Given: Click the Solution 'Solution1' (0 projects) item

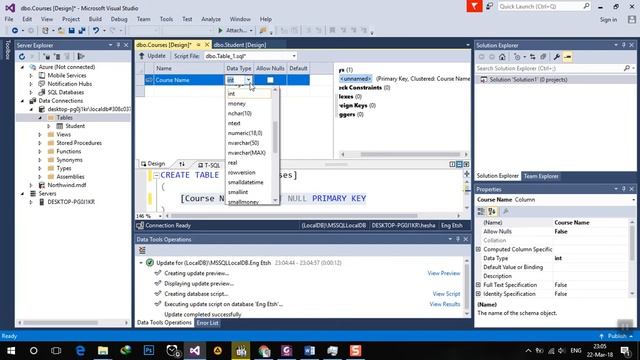Looking at the screenshot, I should (x=528, y=80).
